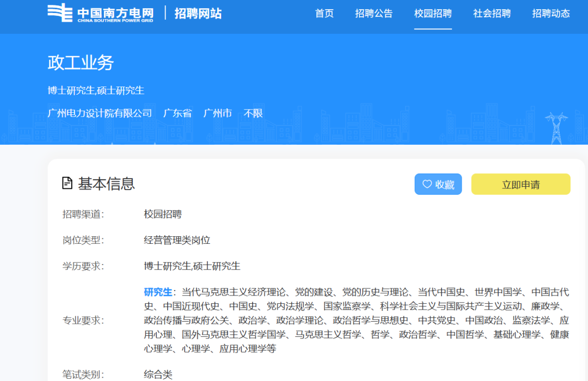Click the 综合类 value

coord(158,374)
